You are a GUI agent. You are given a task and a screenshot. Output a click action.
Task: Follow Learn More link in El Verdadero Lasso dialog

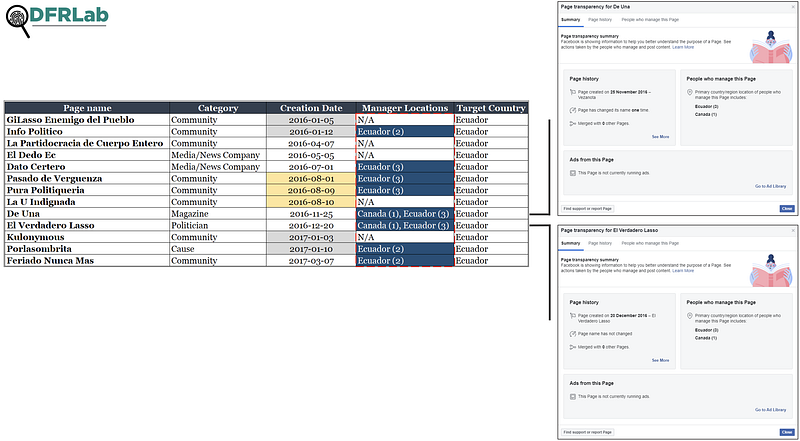(683, 271)
